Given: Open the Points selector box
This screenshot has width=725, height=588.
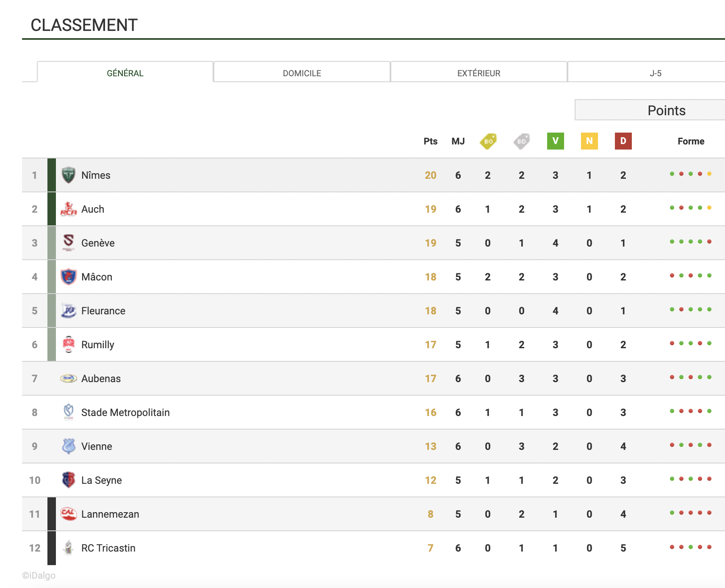Looking at the screenshot, I should 666,110.
